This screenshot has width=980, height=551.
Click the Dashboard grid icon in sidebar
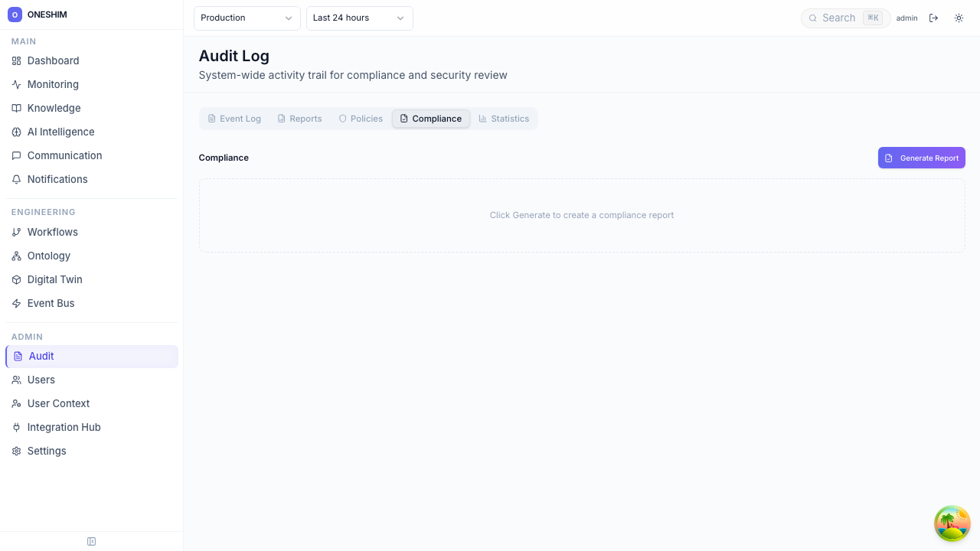16,60
